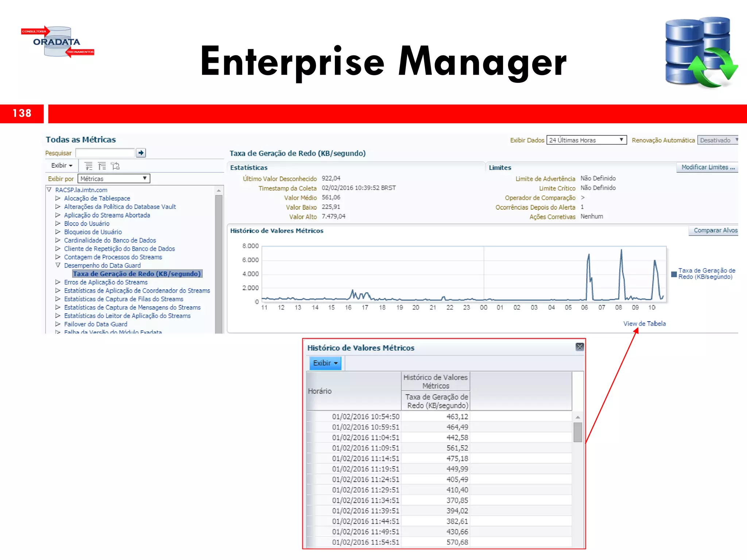Click value 570,68 in table
Screen dimensions: 747x560
pos(457,542)
